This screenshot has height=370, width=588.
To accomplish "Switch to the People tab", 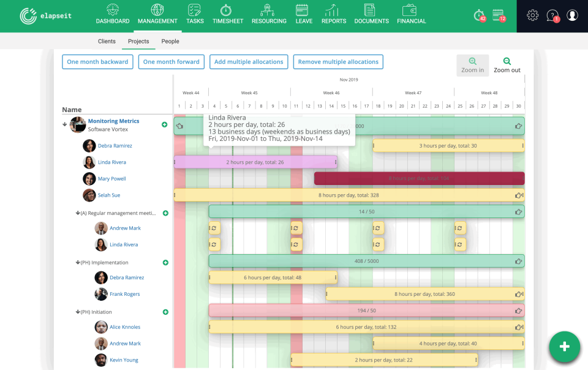I will point(170,41).
